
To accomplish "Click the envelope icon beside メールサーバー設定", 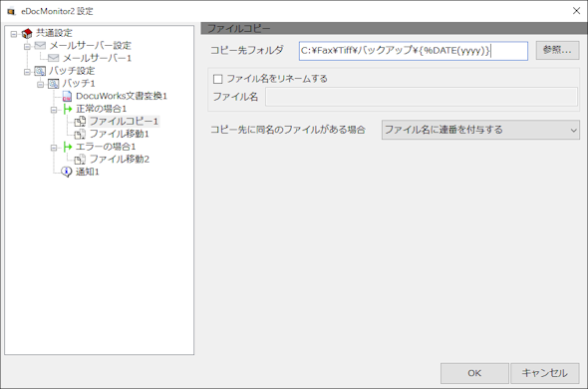I will click(40, 46).
